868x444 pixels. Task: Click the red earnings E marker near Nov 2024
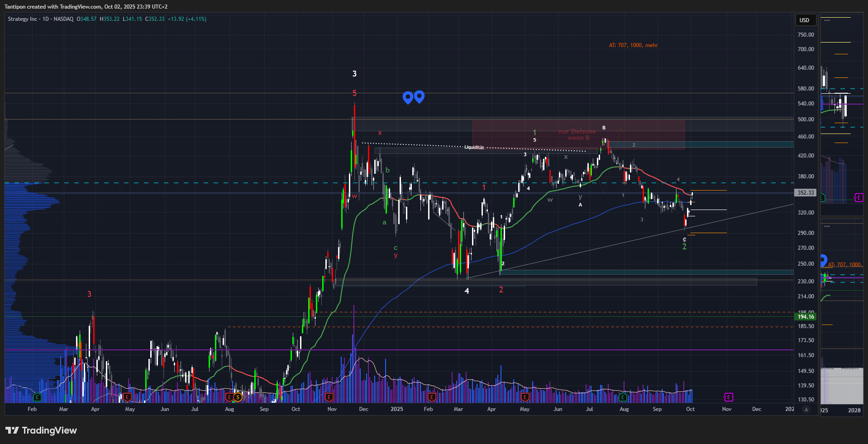click(329, 397)
